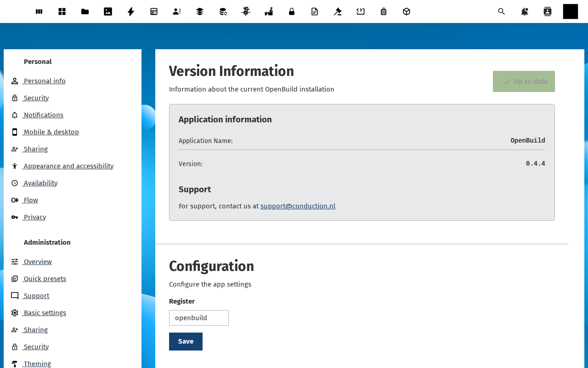Screen dimensions: 588x368
Task: Open administration Overview
Action: (x=38, y=262)
